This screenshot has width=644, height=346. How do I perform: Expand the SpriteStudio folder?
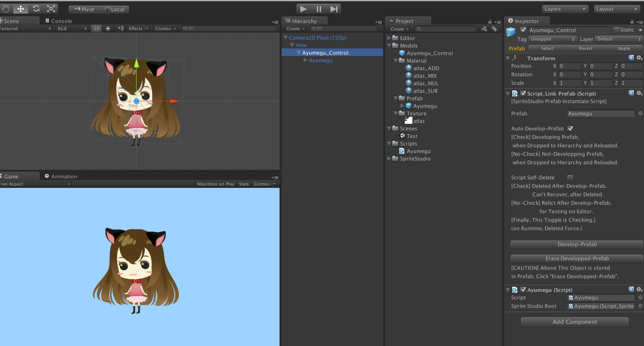pyautogui.click(x=389, y=158)
